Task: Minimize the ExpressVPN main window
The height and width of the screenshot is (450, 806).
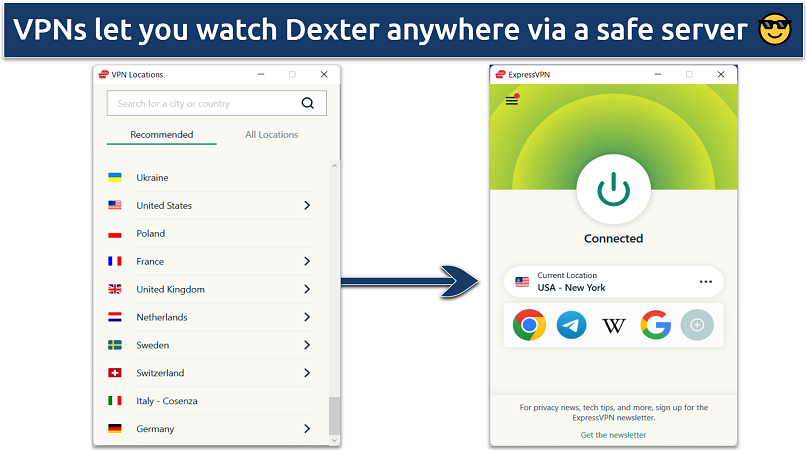Action: 658,75
